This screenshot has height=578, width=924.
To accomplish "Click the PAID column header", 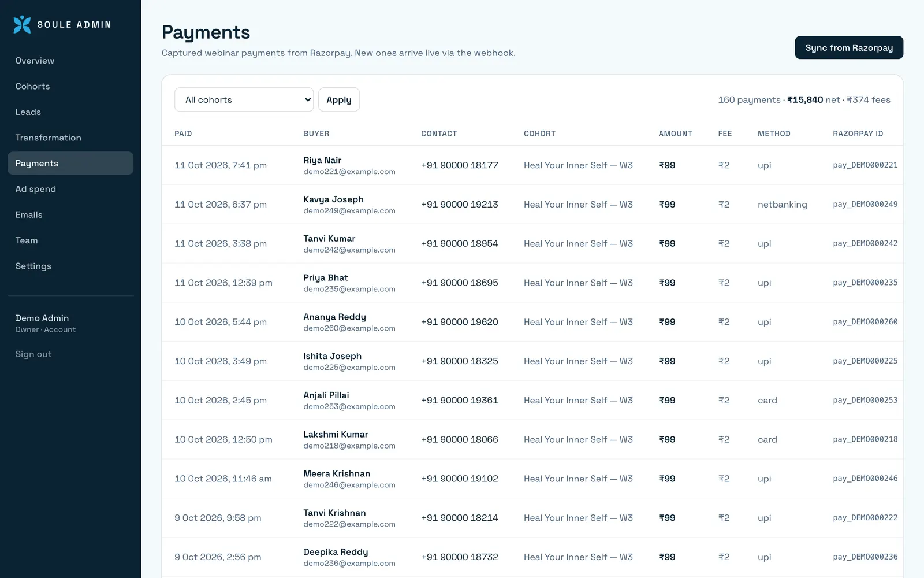I will [183, 134].
